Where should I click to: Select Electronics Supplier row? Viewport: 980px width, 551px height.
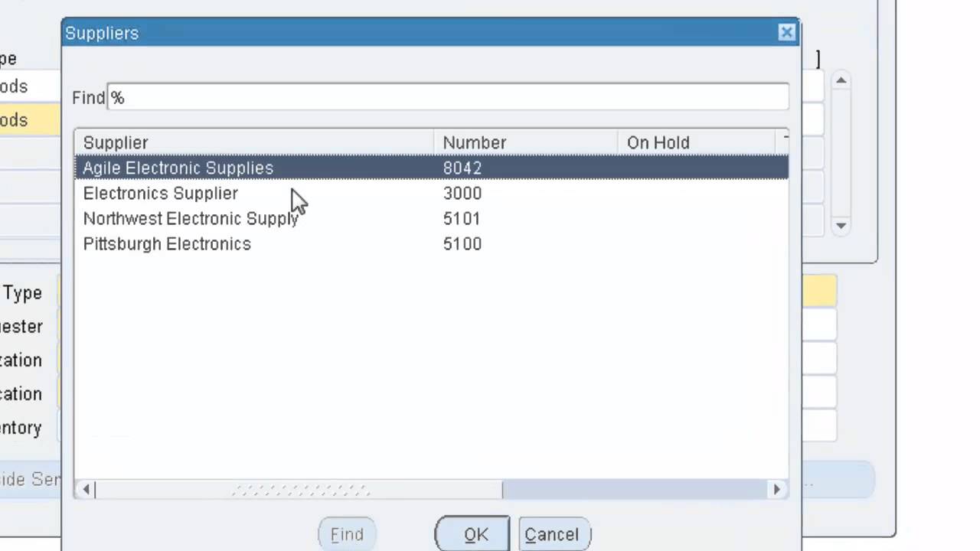pos(431,193)
